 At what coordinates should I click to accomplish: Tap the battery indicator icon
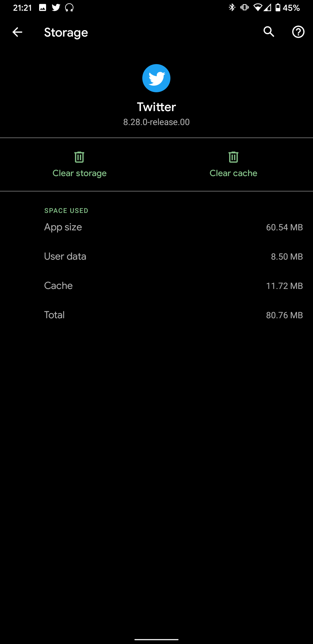[278, 8]
